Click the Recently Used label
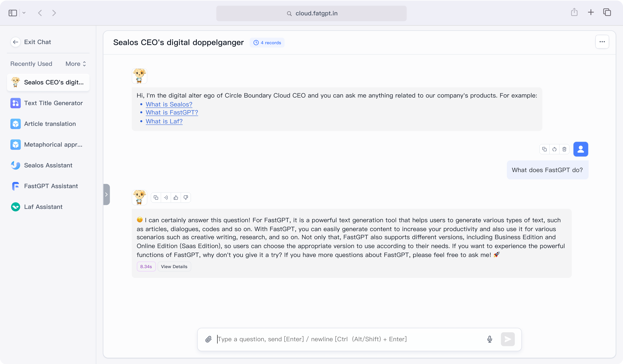The height and width of the screenshot is (364, 623). [31, 64]
